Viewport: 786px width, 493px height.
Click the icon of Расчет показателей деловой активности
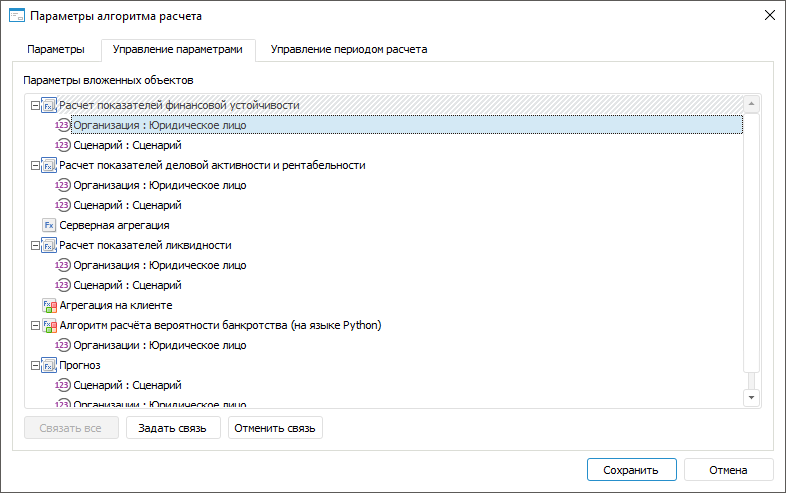49,165
